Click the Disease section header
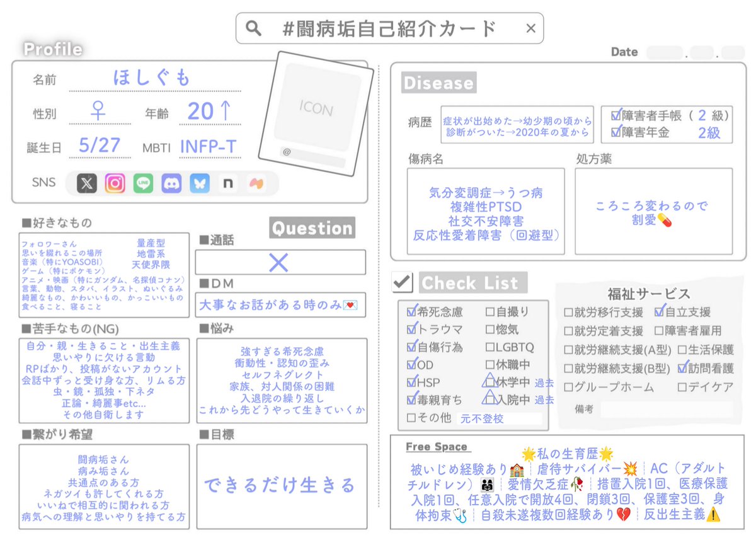 pyautogui.click(x=438, y=83)
